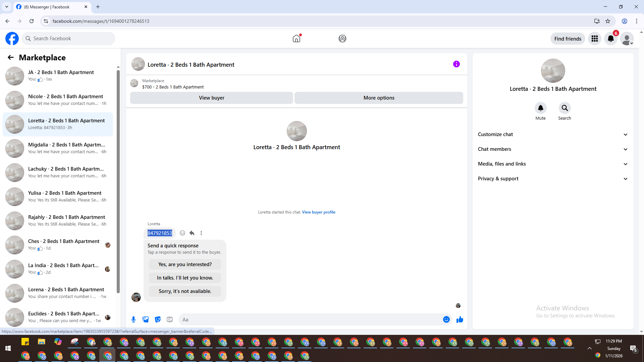The width and height of the screenshot is (644, 362).
Task: Open View buyer profile link
Action: pos(318,212)
